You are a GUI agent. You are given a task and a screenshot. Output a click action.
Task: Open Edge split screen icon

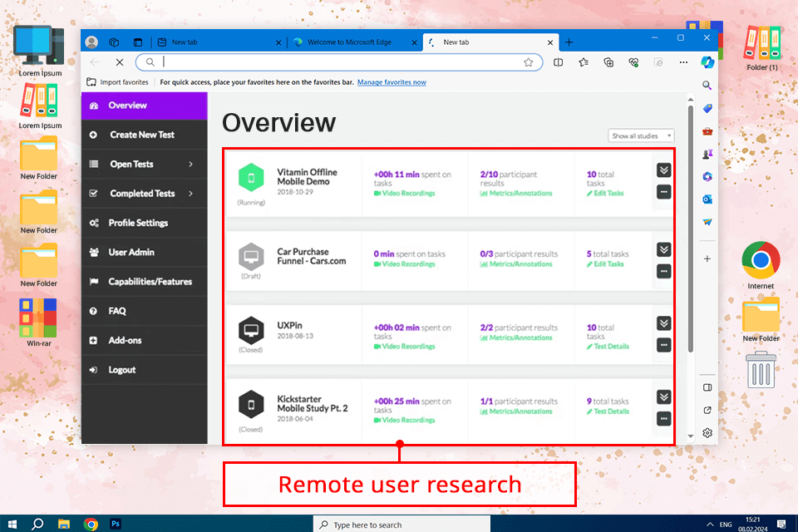click(559, 62)
